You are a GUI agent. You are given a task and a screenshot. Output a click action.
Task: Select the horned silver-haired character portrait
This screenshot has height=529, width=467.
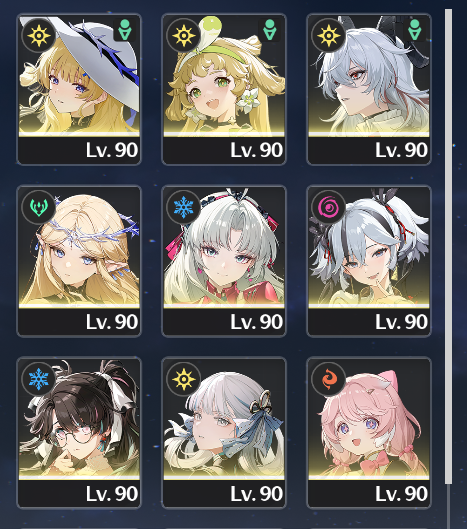tap(369, 89)
